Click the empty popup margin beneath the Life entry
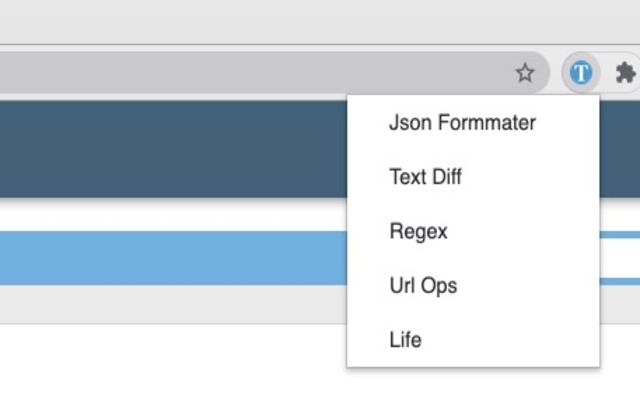The image size is (640, 400). [x=472, y=360]
